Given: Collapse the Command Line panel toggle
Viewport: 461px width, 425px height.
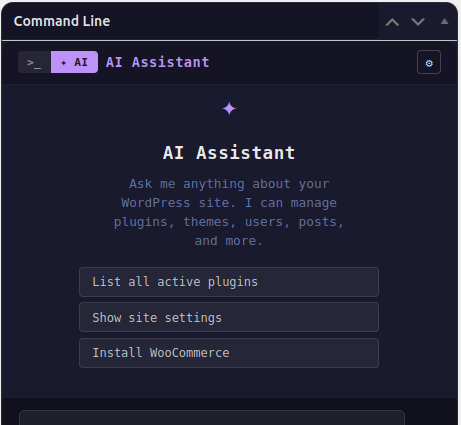Looking at the screenshot, I should coord(444,22).
